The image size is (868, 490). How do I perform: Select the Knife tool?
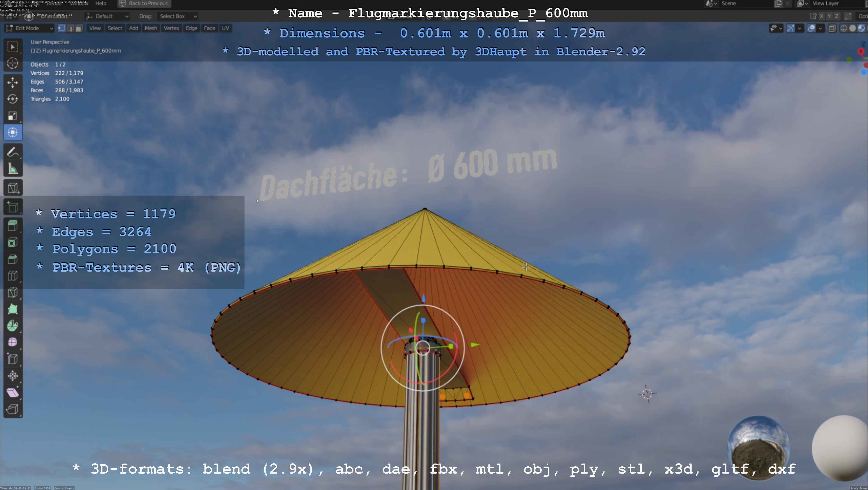(13, 292)
